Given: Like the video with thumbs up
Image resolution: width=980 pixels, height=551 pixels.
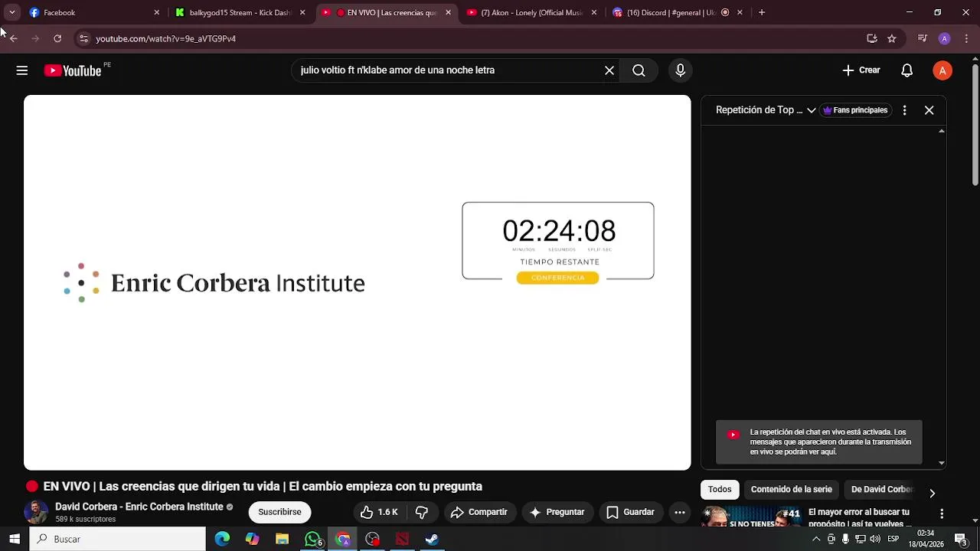Looking at the screenshot, I should tap(380, 512).
